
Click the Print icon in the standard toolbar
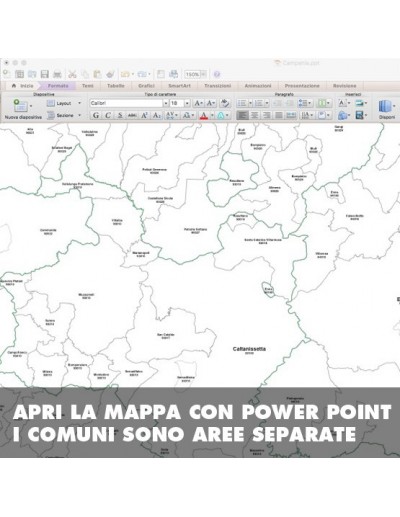tap(57, 74)
